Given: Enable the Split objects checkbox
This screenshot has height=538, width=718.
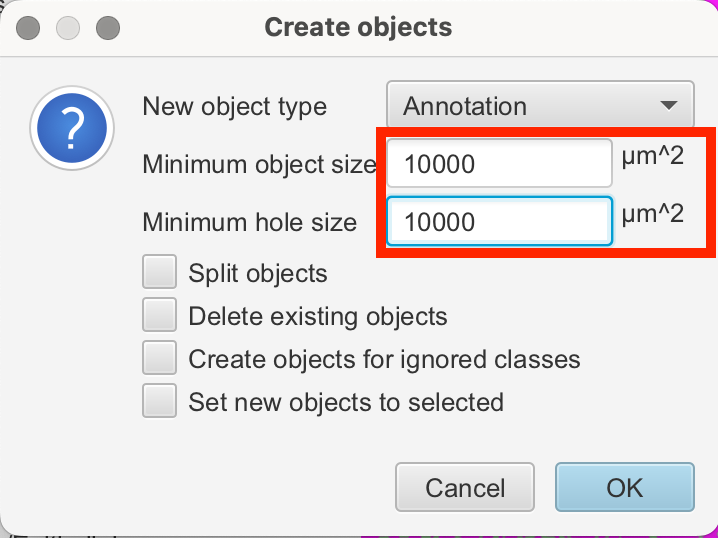Looking at the screenshot, I should (160, 273).
